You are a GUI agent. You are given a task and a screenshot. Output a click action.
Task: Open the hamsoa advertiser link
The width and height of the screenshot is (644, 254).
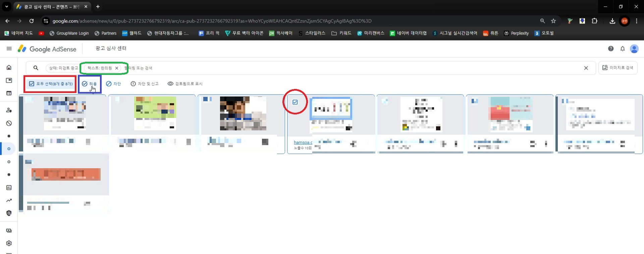coord(303,142)
